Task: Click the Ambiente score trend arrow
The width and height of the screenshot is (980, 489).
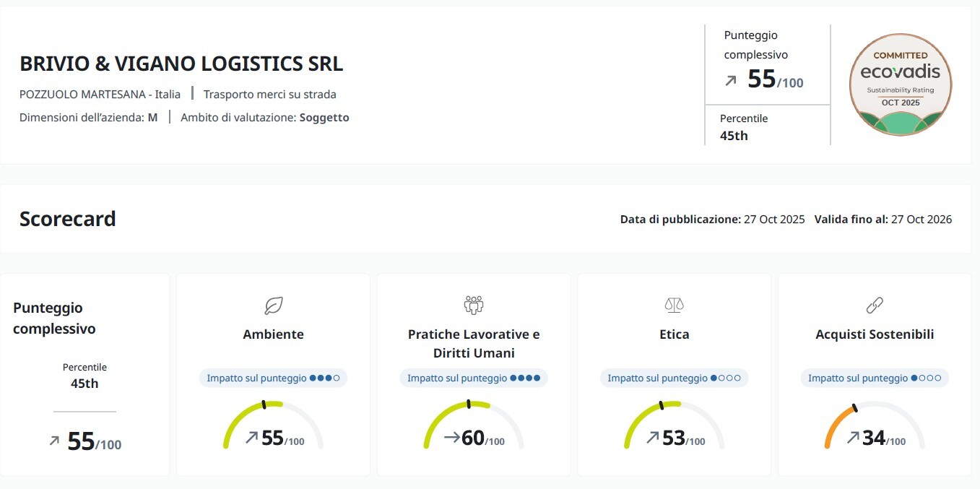Action: 251,437
